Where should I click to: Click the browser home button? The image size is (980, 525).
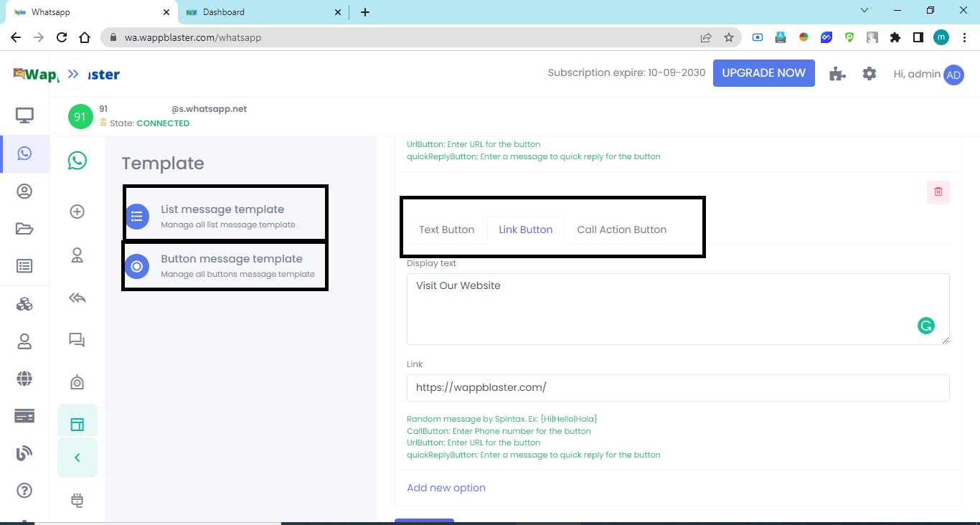[x=85, y=37]
